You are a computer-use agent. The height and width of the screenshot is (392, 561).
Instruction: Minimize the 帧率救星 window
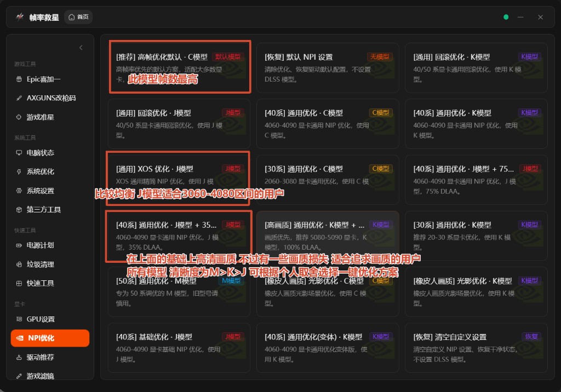click(x=520, y=17)
